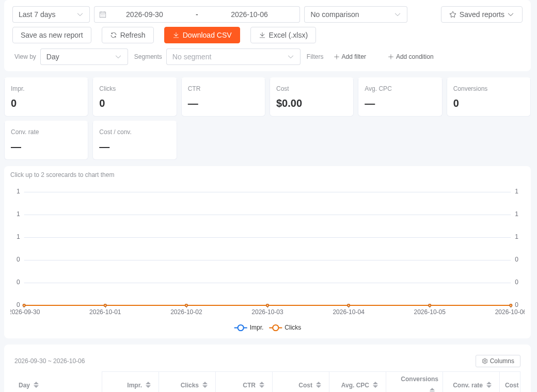Select the CTR scorecard
Viewport: 537px width, 392px height.
223,97
